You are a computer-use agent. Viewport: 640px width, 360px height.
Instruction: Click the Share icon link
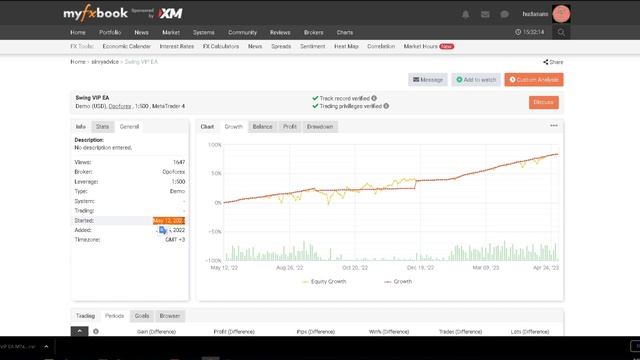[553, 62]
